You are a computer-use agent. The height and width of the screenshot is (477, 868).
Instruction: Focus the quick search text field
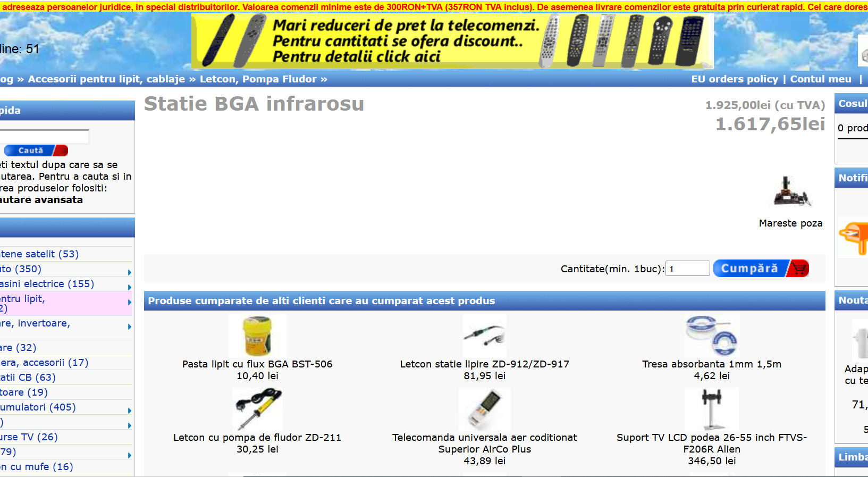tap(44, 136)
